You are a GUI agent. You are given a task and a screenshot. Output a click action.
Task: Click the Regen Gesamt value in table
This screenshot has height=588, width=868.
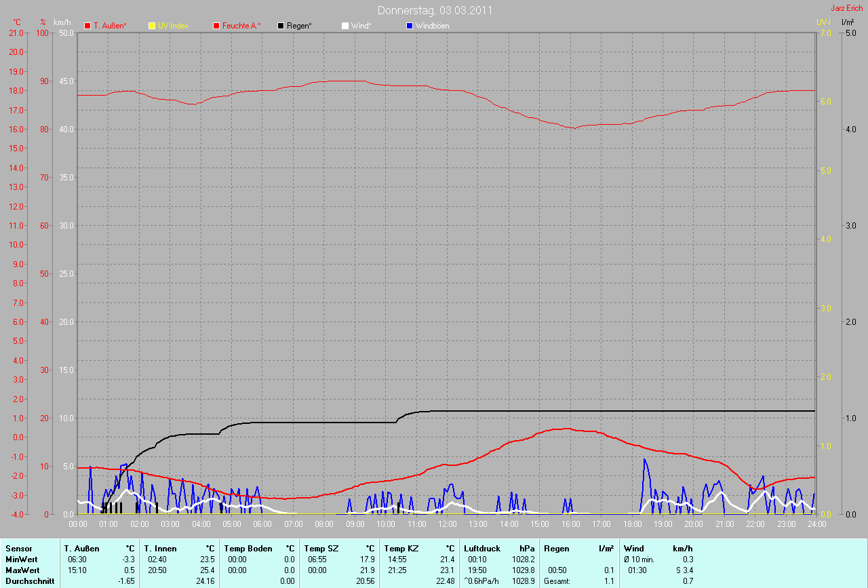click(x=608, y=581)
